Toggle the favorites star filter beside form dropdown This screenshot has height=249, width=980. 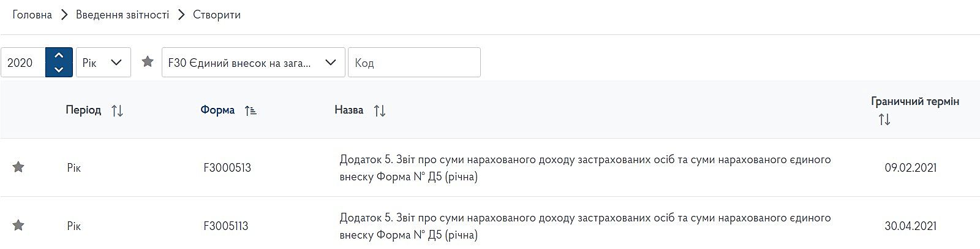click(x=147, y=62)
